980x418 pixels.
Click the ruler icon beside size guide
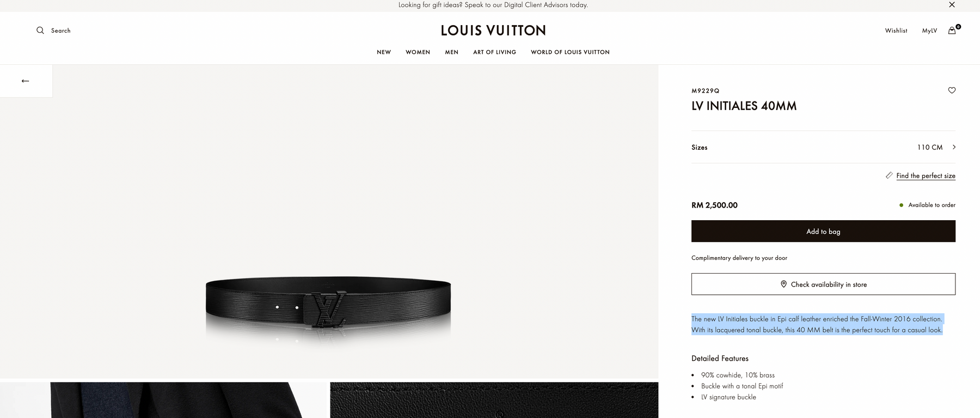[889, 175]
